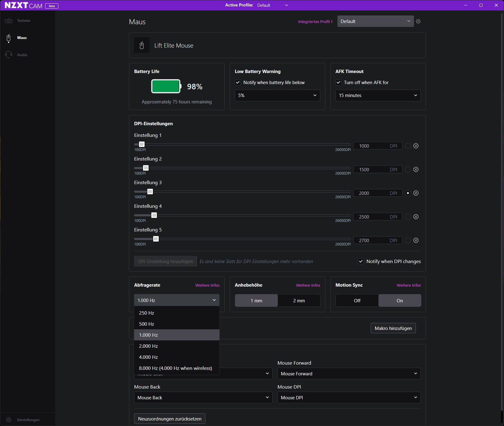Choose 2.000 Hz polling rate
This screenshot has width=504, height=426.
point(177,346)
